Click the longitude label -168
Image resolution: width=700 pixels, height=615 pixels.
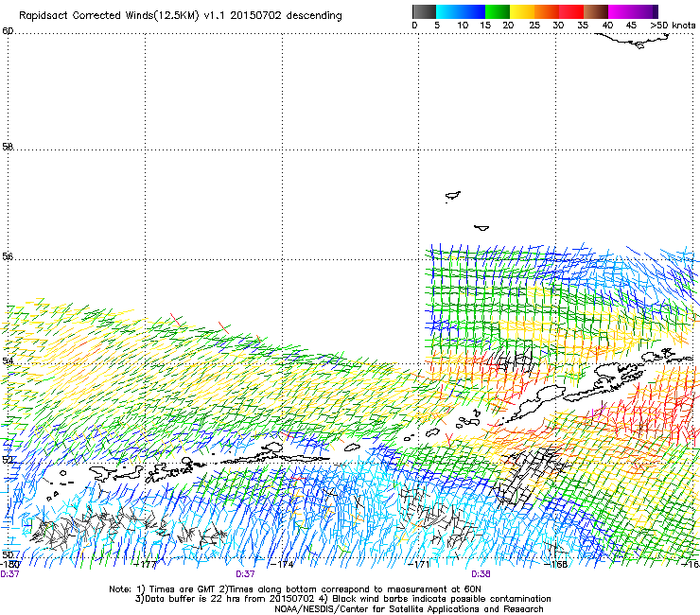click(x=556, y=564)
